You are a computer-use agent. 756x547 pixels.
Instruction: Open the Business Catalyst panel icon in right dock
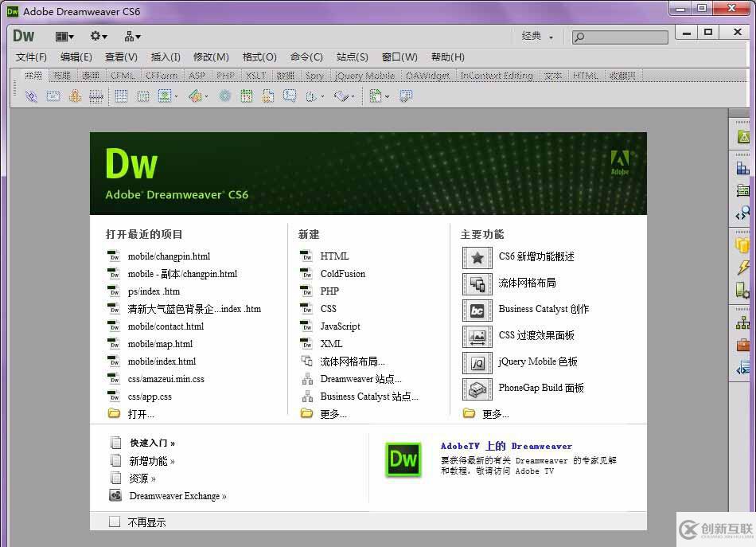coord(742,138)
